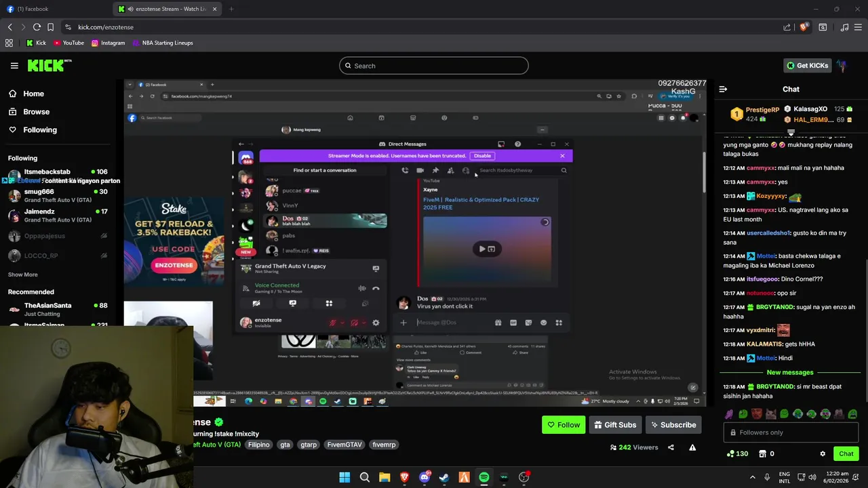This screenshot has height=488, width=868.
Task: Select the Filipino stream tag
Action: tap(258, 445)
